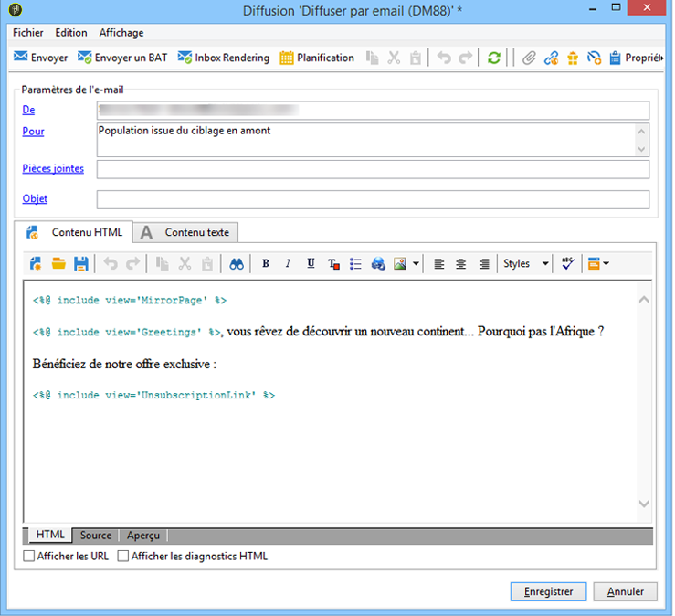The width and height of the screenshot is (675, 616).
Task: Click the orange gift offers icon
Action: [x=573, y=58]
